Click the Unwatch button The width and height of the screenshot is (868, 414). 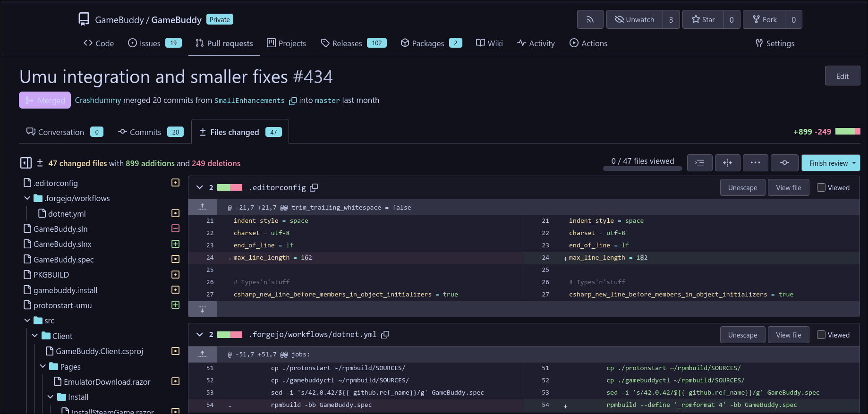pos(635,19)
